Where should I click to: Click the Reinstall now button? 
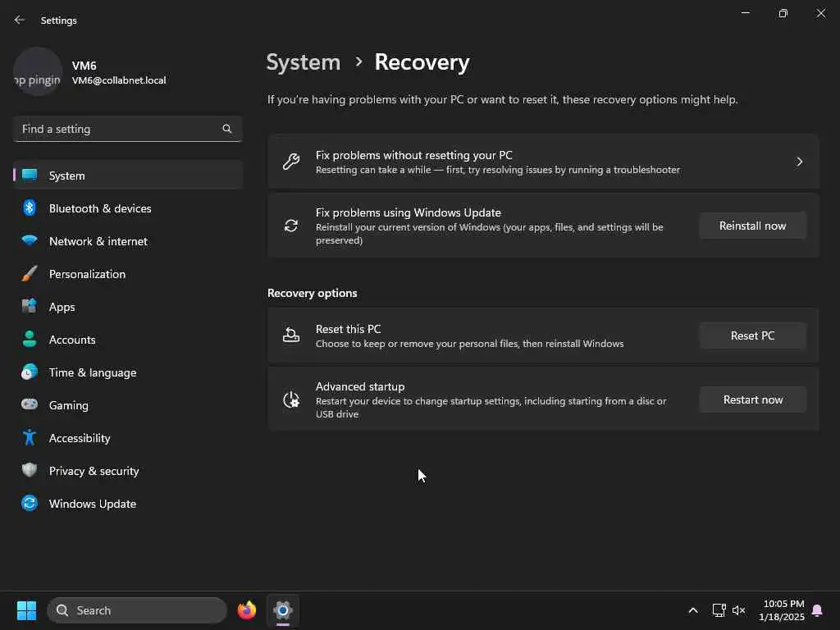pos(753,226)
